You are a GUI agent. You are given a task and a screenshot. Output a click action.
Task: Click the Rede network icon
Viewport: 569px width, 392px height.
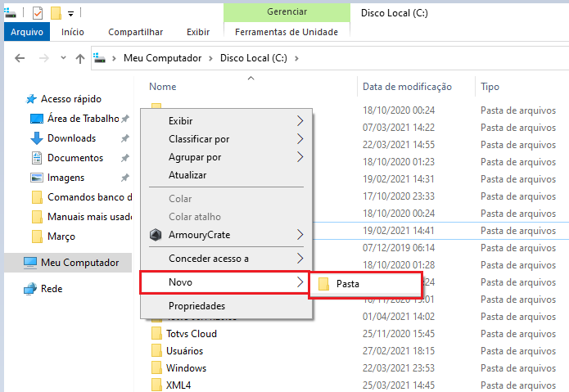click(x=30, y=289)
